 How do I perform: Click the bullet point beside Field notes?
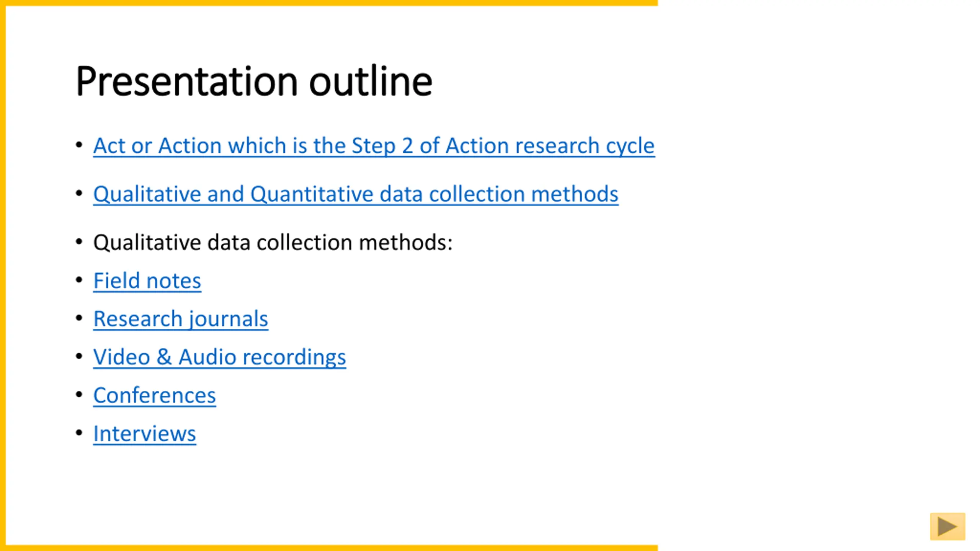point(79,280)
